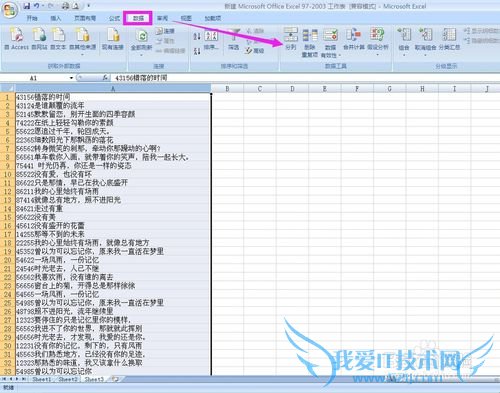Screen dimensions: 500x393
Task: Click Remove Duplicates (删除重复项)
Action: 310,42
